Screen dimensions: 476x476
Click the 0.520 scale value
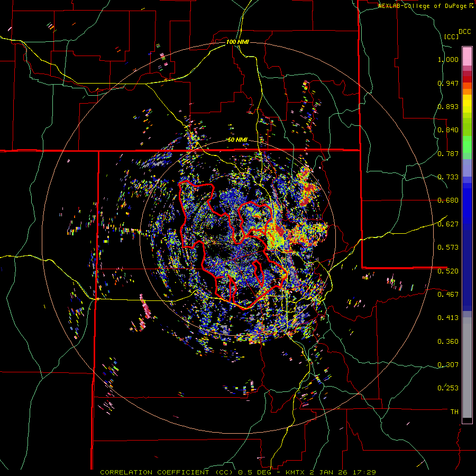[448, 271]
